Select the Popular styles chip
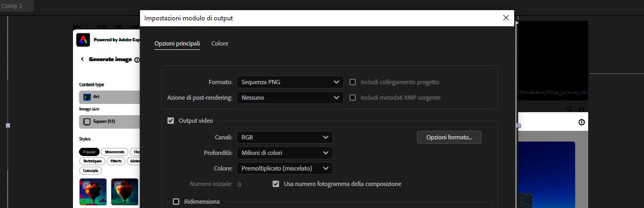644x208 pixels. pos(90,152)
